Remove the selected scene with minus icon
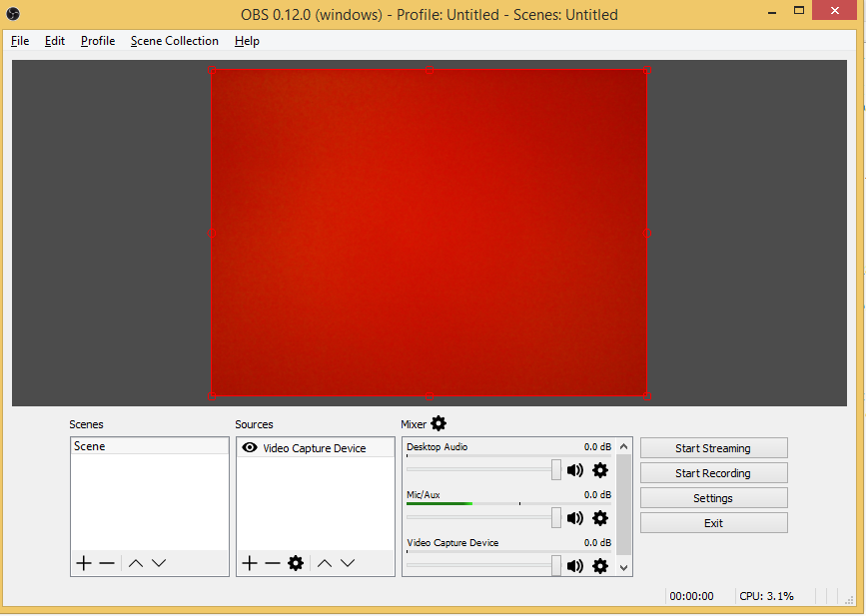Viewport: 866px width, 616px height. click(107, 563)
